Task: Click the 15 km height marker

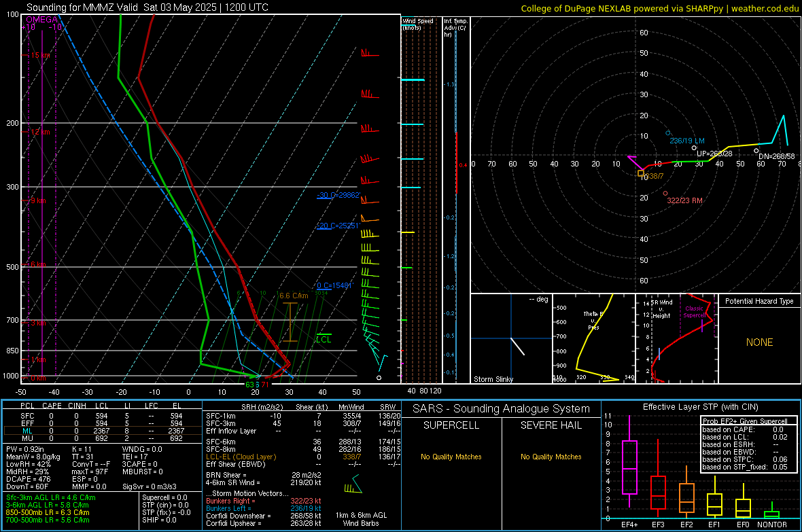Action: [40, 55]
